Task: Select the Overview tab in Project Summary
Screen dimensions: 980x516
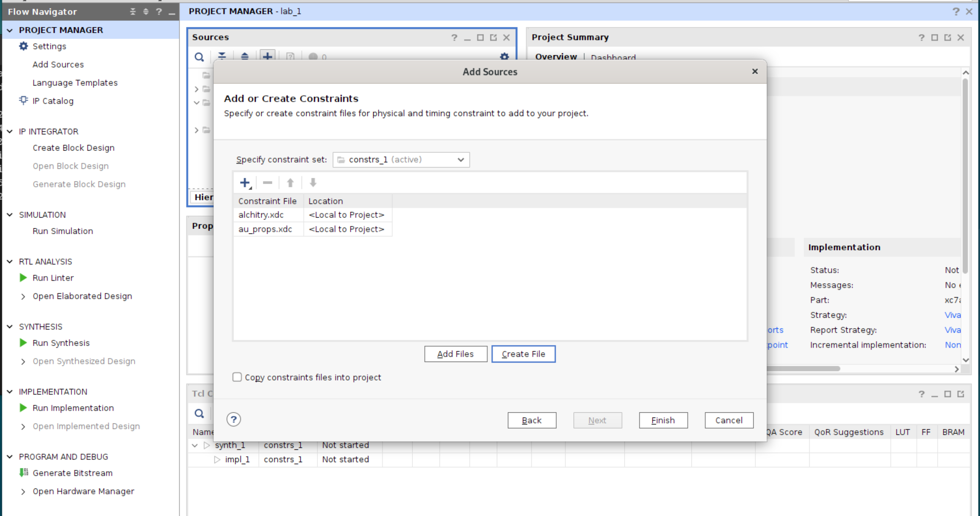Action: (556, 57)
